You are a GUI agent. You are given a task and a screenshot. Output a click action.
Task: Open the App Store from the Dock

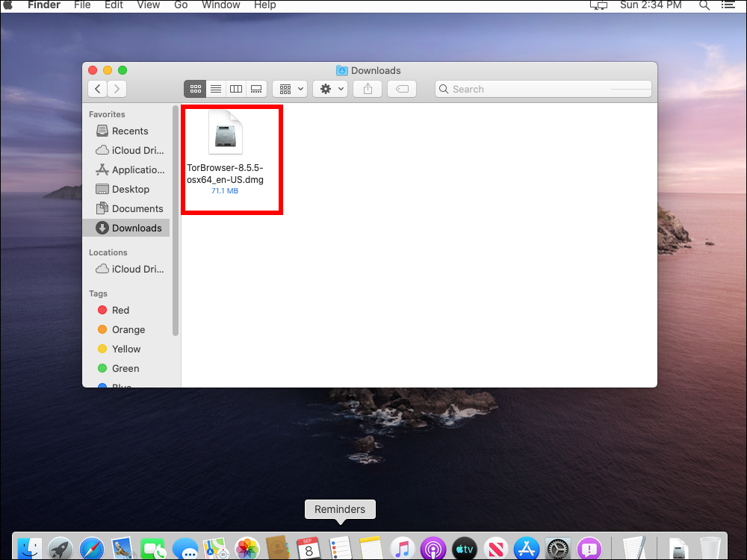(x=527, y=547)
